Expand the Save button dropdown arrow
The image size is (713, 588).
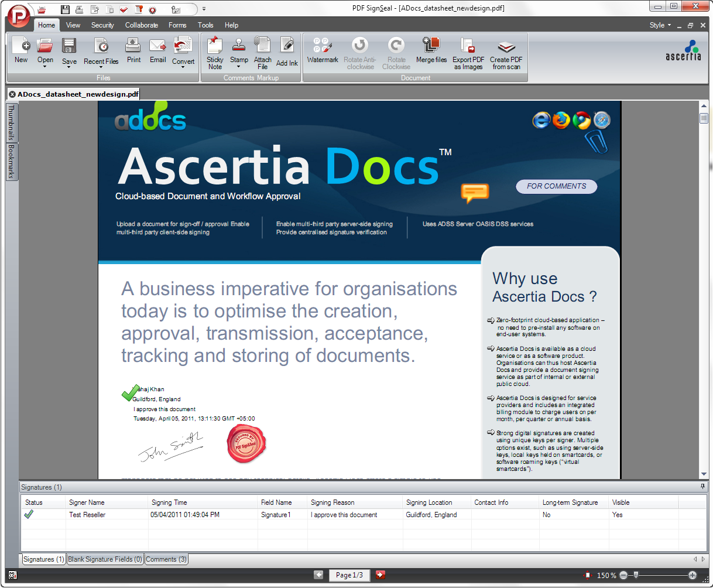tap(69, 67)
